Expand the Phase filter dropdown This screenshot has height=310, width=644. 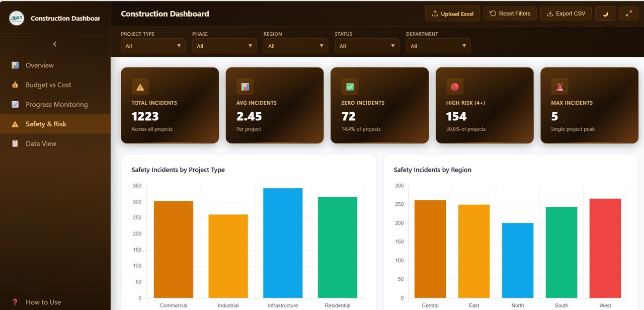pyautogui.click(x=224, y=46)
